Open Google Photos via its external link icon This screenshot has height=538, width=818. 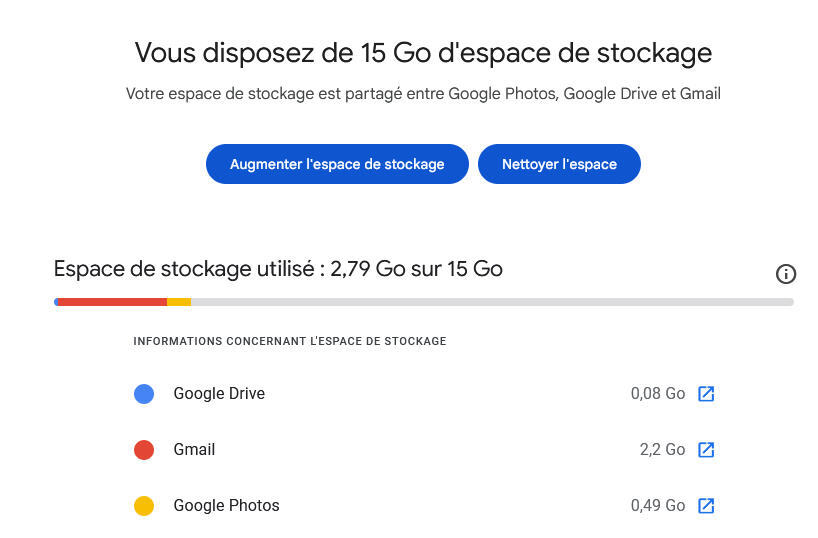click(706, 506)
